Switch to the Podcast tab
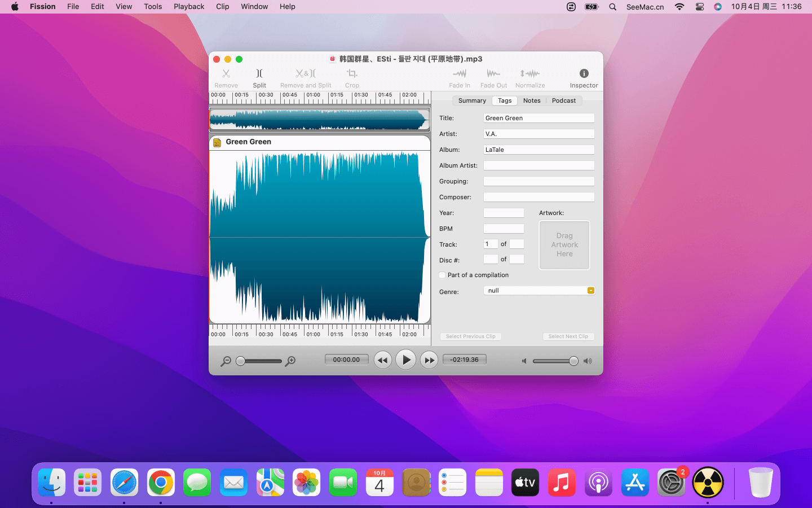The image size is (812, 508). (563, 101)
